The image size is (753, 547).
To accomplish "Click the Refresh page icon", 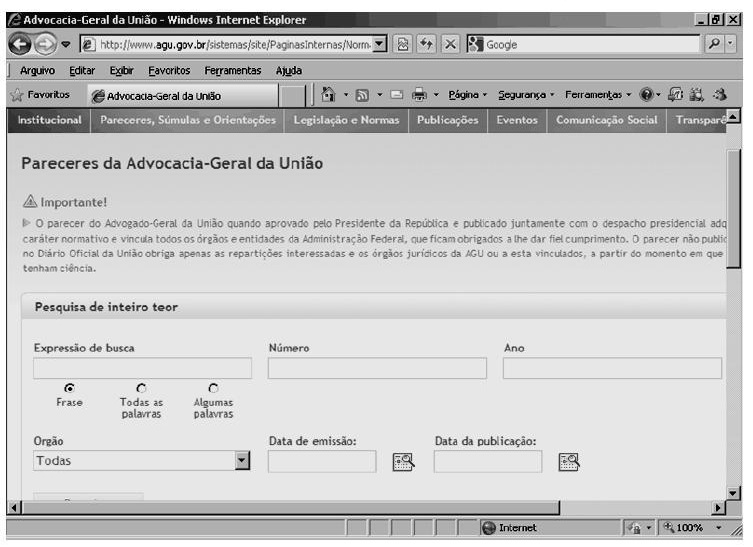I will click(x=426, y=45).
